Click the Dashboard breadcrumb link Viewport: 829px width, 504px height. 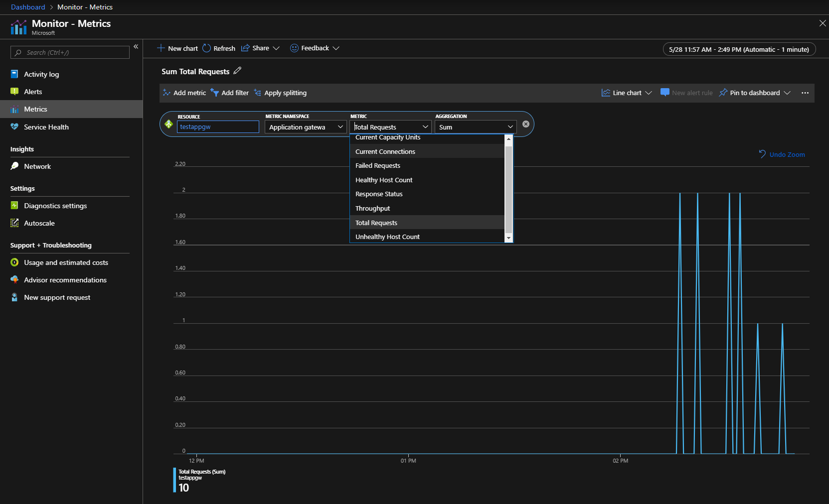28,7
